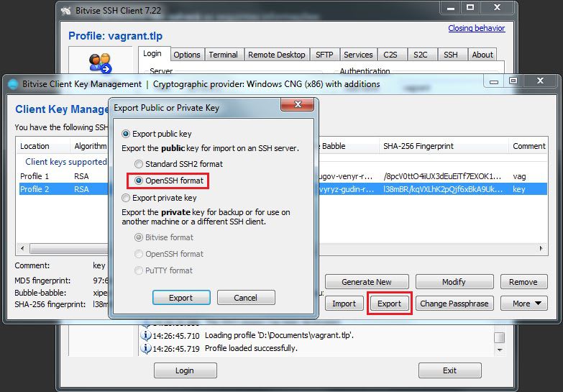Open the Closing behavior link
Image resolution: width=563 pixels, height=392 pixels.
(477, 28)
